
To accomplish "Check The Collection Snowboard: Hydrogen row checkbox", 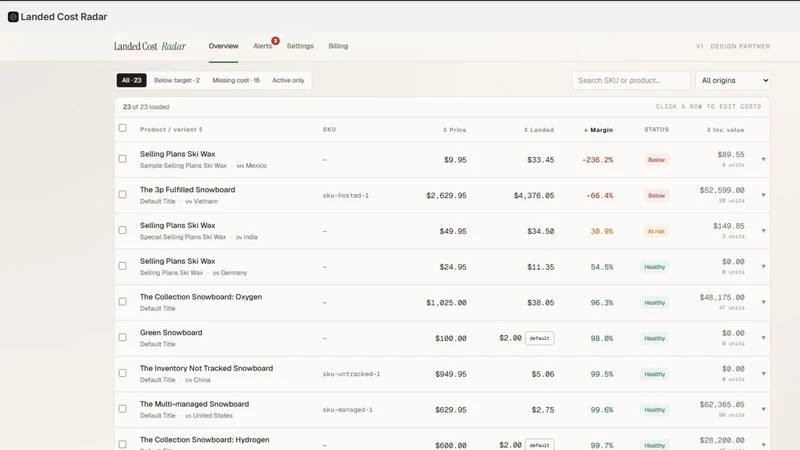I will pos(122,444).
